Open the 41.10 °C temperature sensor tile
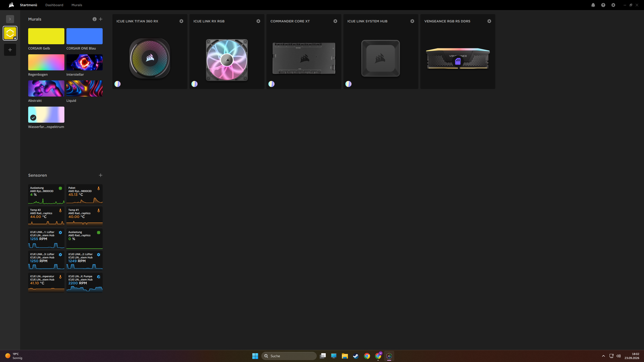 coord(46,283)
